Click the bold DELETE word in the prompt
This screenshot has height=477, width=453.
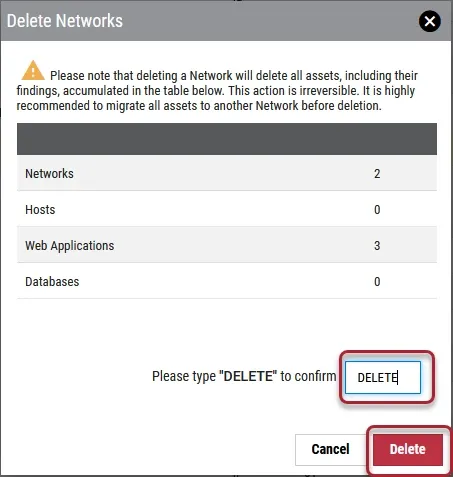click(x=248, y=376)
